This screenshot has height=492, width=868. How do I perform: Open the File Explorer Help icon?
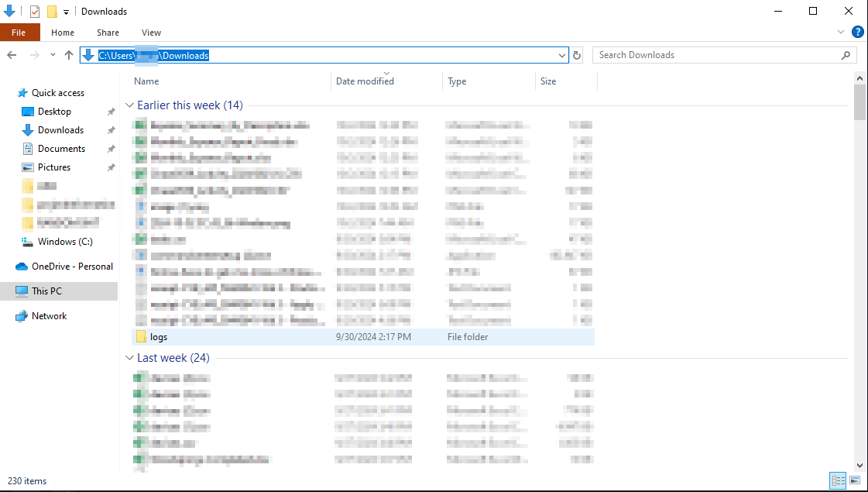[x=858, y=33]
